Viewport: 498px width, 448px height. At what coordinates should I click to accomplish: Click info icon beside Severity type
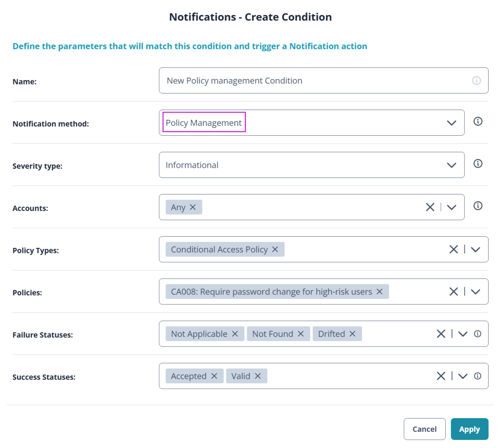pos(478,164)
